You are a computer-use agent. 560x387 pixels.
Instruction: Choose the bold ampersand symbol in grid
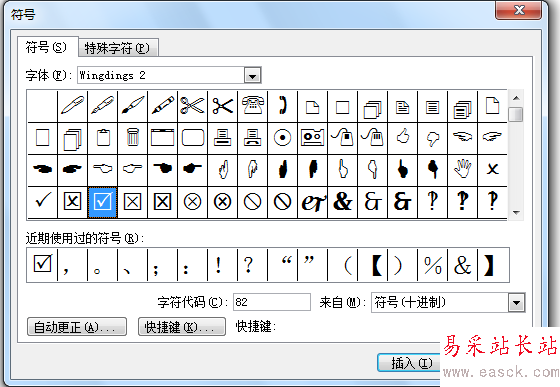click(x=342, y=202)
